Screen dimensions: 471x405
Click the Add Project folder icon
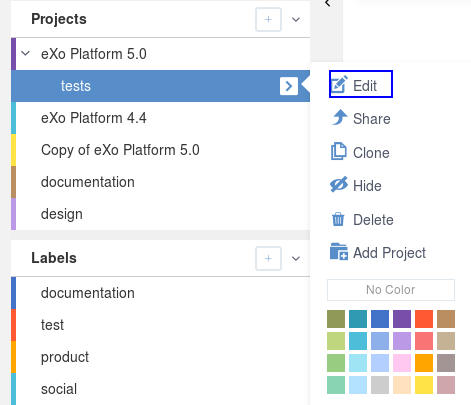pyautogui.click(x=339, y=252)
